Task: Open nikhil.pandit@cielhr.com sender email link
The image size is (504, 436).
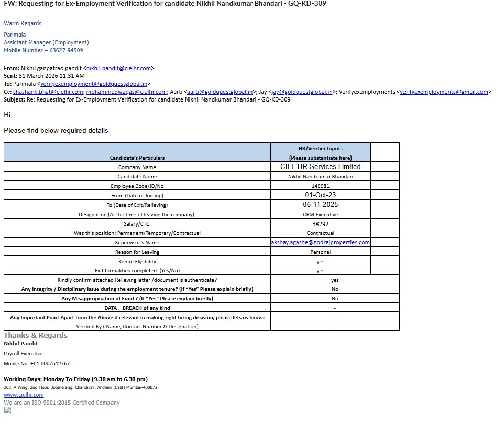Action: pyautogui.click(x=118, y=68)
